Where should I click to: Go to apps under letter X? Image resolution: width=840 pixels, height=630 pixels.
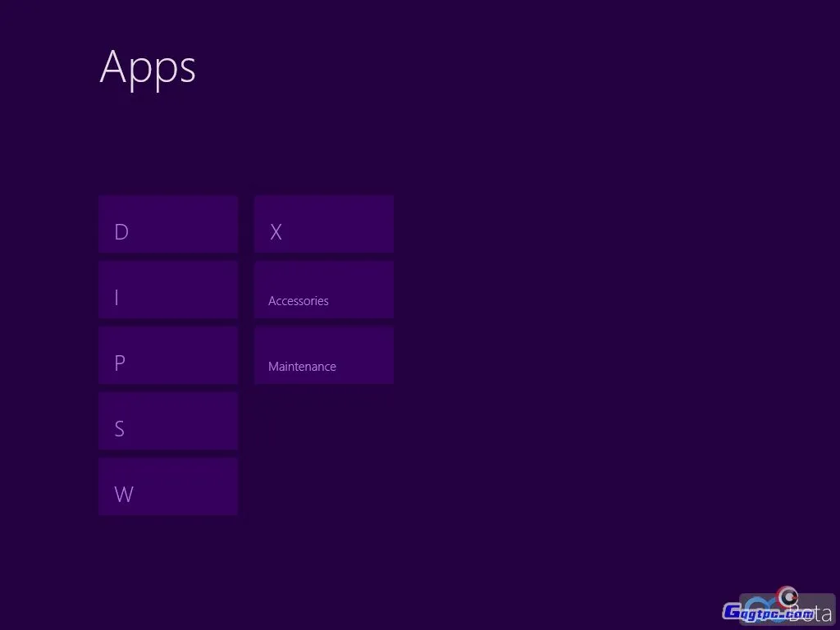[323, 224]
